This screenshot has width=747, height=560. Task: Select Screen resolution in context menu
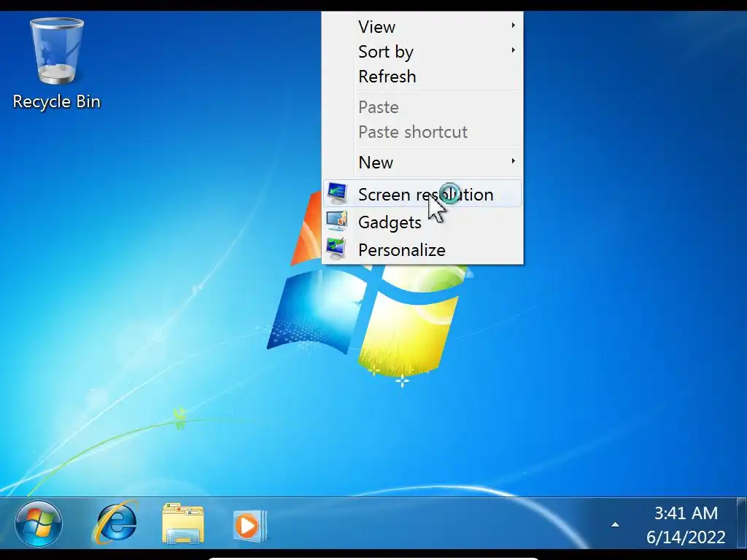point(422,193)
